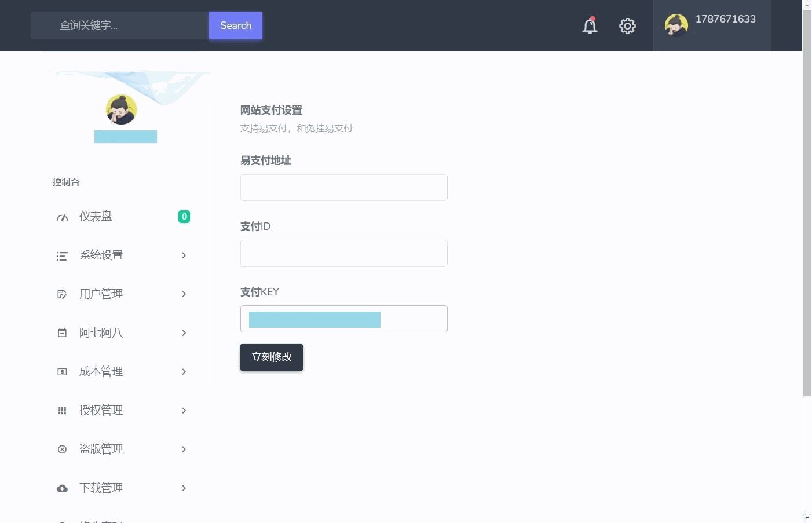This screenshot has width=812, height=523.
Task: Click the calendar icon beside 阿七阿八
Action: [62, 333]
